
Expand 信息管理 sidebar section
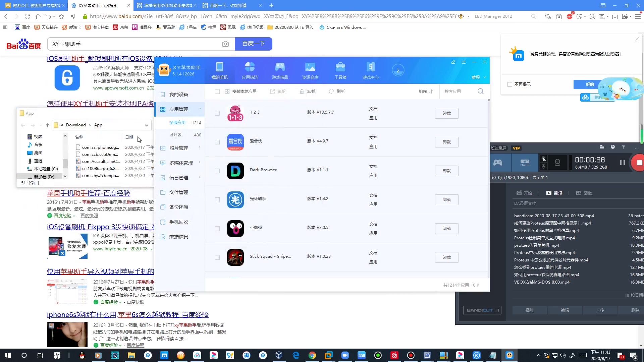pos(200,177)
